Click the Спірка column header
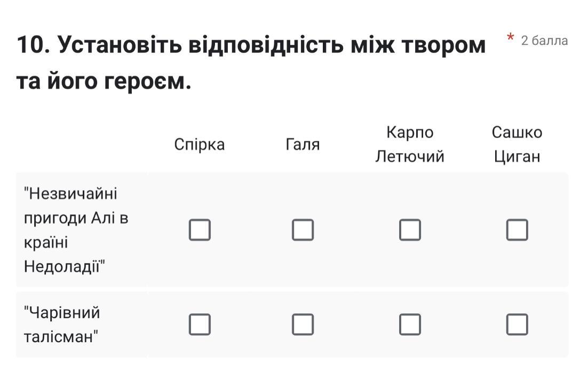The height and width of the screenshot is (370, 588). [x=200, y=145]
